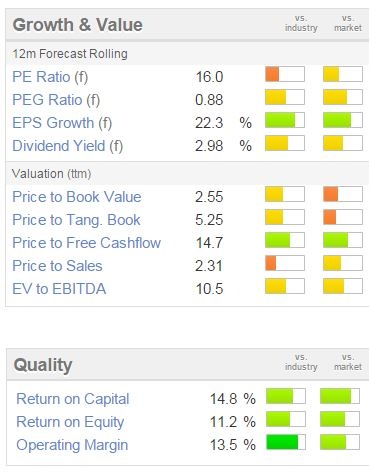Click the Price to Free Cashflow link
The image size is (369, 475).
86,243
